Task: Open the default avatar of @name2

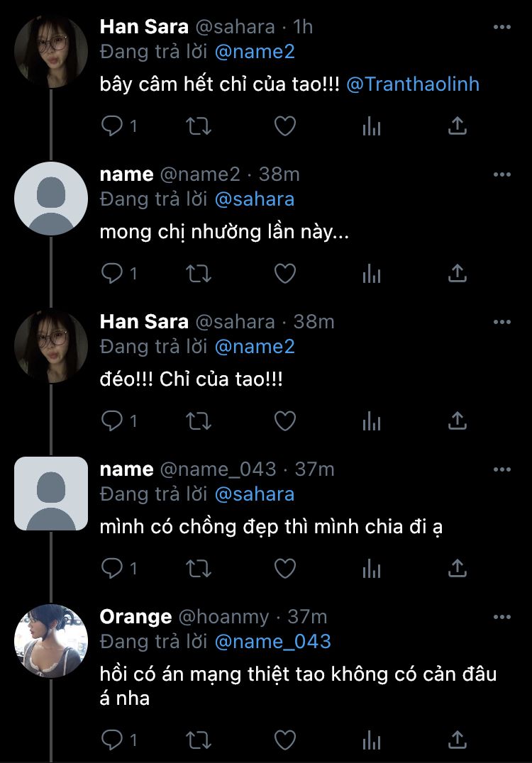Action: coord(51,198)
